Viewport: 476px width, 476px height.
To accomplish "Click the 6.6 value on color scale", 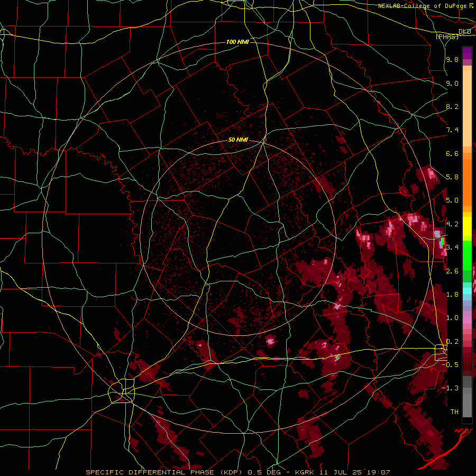I will 452,154.
